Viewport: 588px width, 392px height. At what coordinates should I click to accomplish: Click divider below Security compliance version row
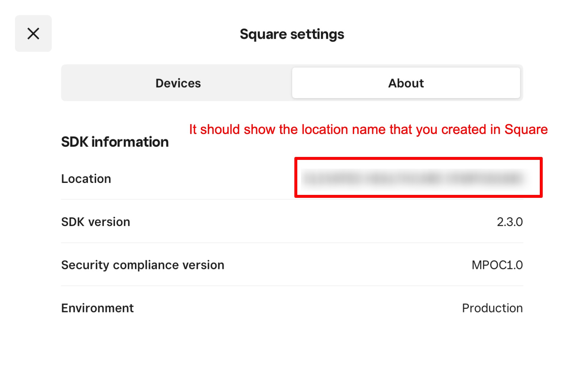(x=292, y=286)
